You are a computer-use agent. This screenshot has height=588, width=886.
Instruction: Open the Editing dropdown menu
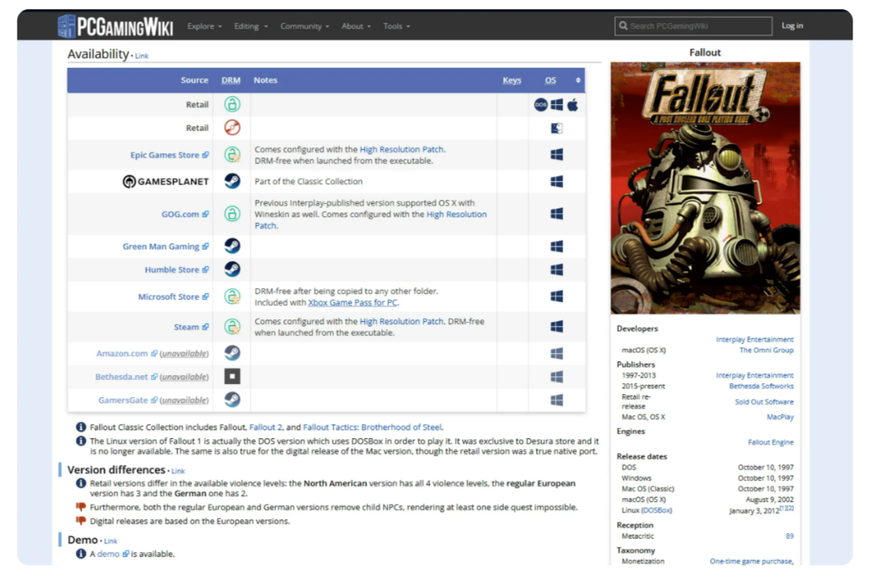[251, 26]
